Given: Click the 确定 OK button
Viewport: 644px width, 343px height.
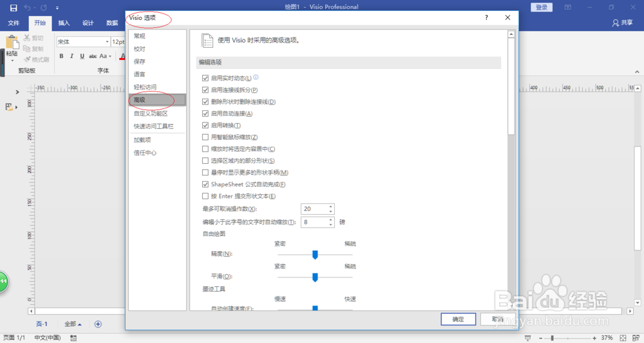Looking at the screenshot, I should [459, 319].
